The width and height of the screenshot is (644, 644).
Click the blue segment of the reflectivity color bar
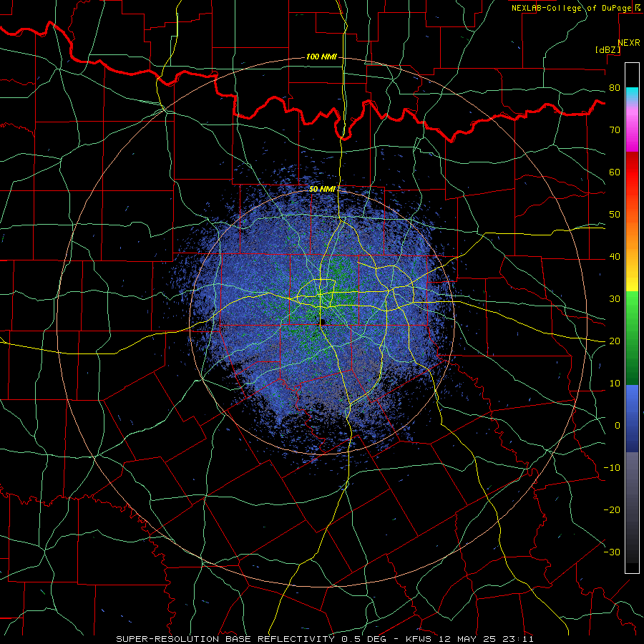coord(632,418)
